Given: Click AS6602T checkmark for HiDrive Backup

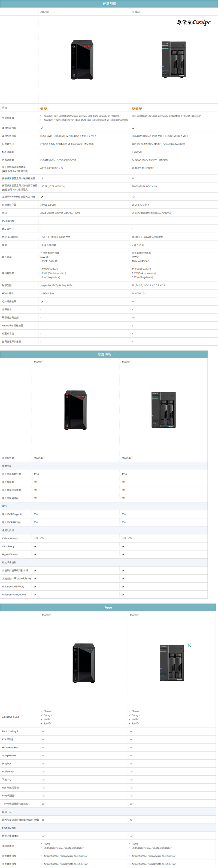Looking at the screenshot, I should pos(131,747).
